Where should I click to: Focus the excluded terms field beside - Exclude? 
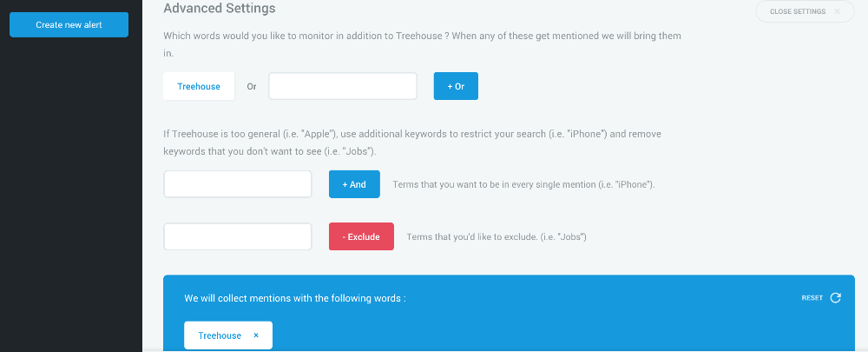238,236
